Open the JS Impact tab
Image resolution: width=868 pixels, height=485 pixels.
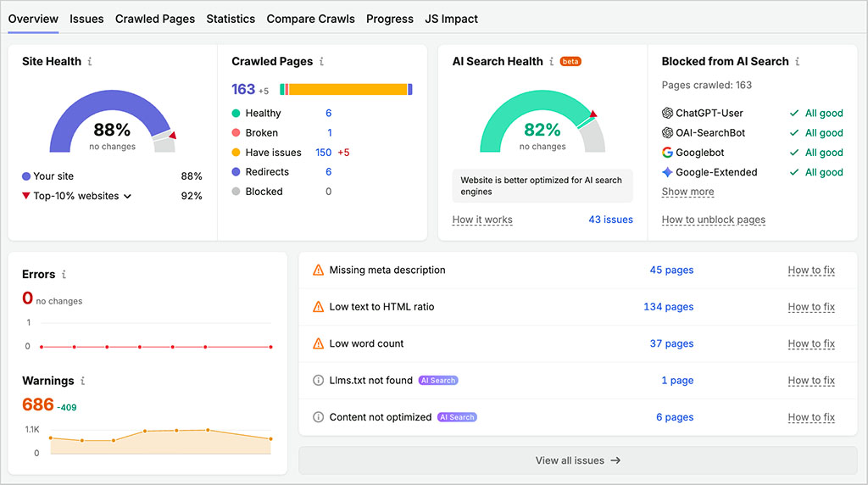(451, 19)
